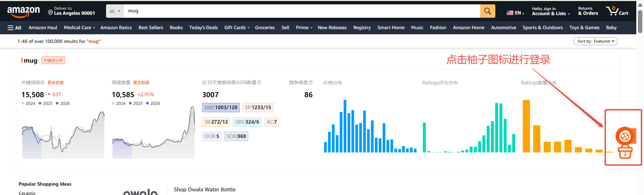Click the US flag language icon
The height and width of the screenshot is (195, 644).
point(510,13)
